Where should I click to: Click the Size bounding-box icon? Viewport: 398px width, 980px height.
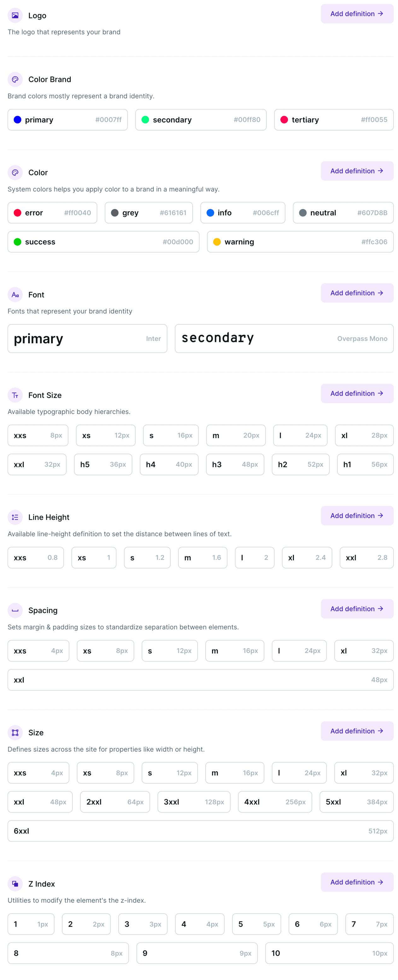(x=15, y=732)
